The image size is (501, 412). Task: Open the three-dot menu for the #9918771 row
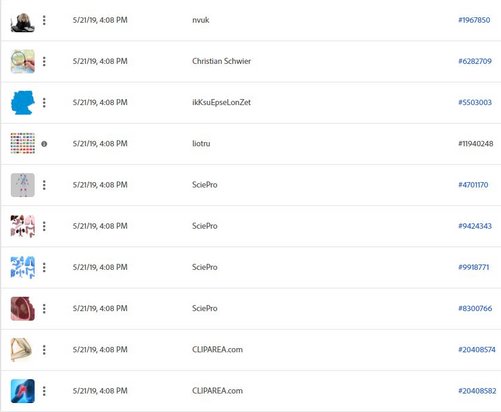pos(44,267)
